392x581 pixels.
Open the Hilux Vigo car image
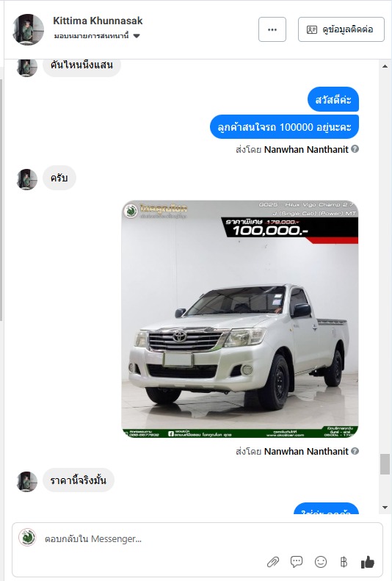240,319
